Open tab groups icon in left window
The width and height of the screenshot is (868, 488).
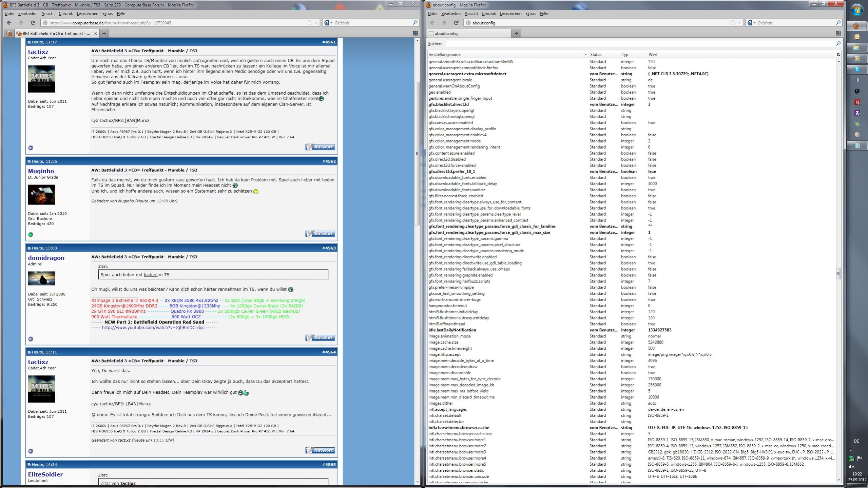[415, 33]
